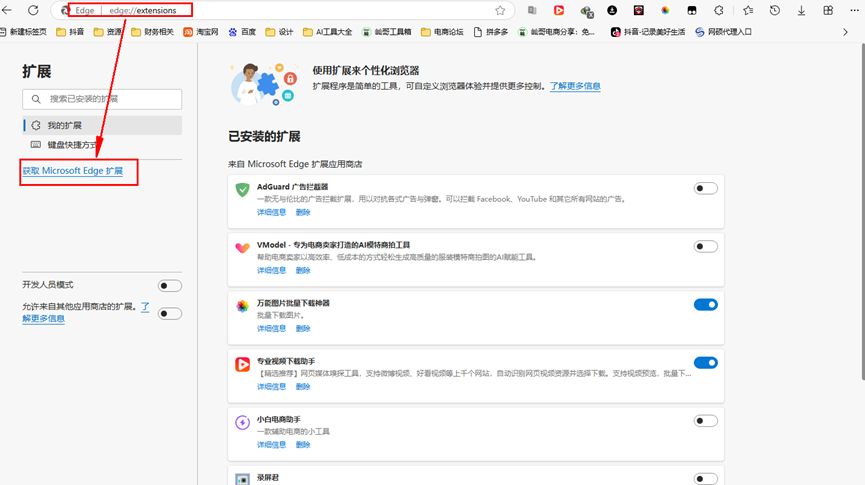Screen dimensions: 865x485
Task: Open the 网硕代理入口 bookmark
Action: tap(723, 32)
